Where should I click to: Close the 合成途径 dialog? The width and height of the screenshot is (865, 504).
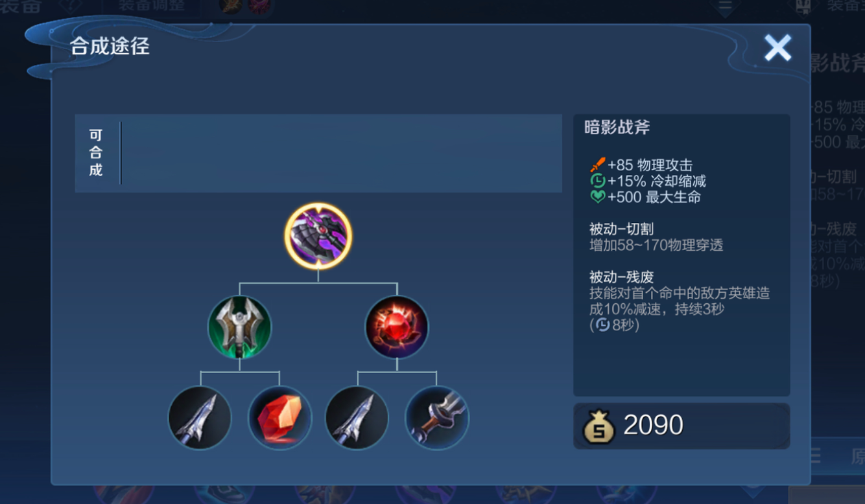(777, 48)
